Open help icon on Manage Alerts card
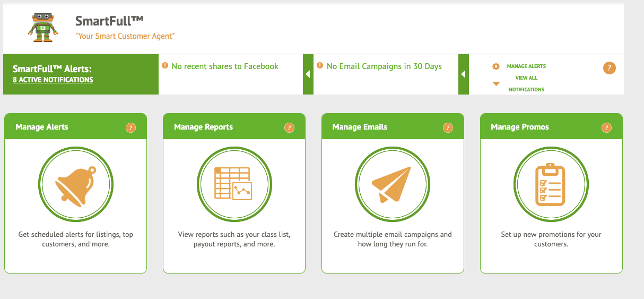The width and height of the screenshot is (644, 299). pyautogui.click(x=130, y=127)
